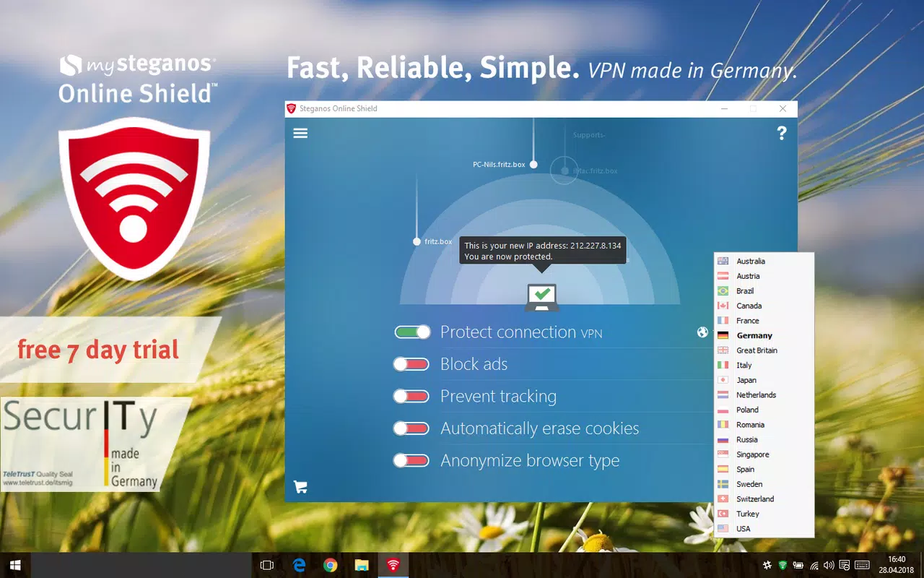Enable the Prevent tracking switch

click(x=411, y=396)
